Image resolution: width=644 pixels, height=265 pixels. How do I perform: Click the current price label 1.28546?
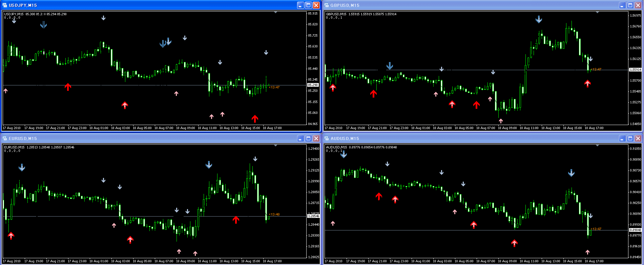(x=313, y=216)
